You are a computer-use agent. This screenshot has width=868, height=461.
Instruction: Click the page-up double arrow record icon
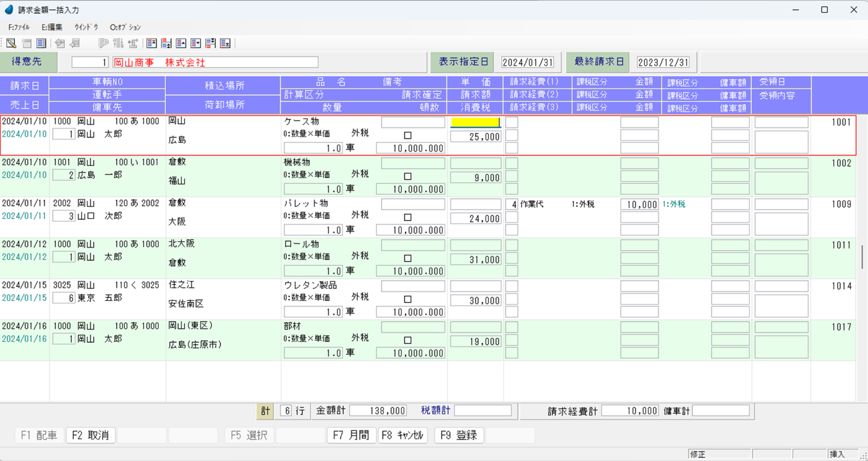[166, 43]
